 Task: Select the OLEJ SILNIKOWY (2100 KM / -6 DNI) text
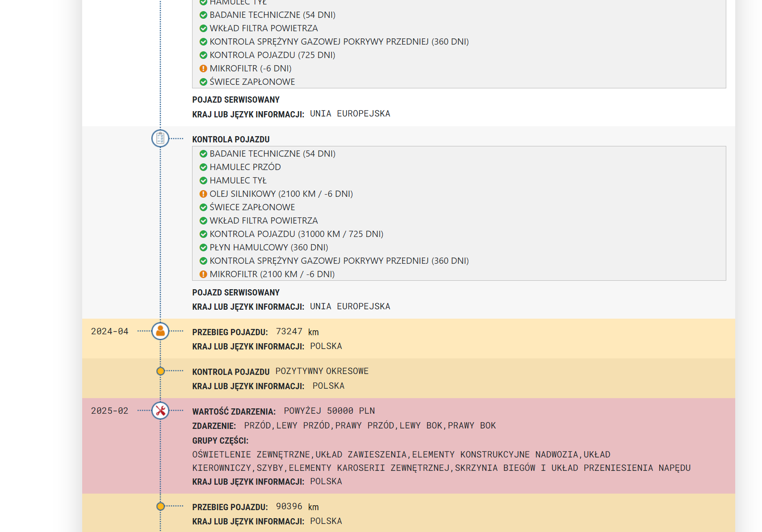point(281,194)
